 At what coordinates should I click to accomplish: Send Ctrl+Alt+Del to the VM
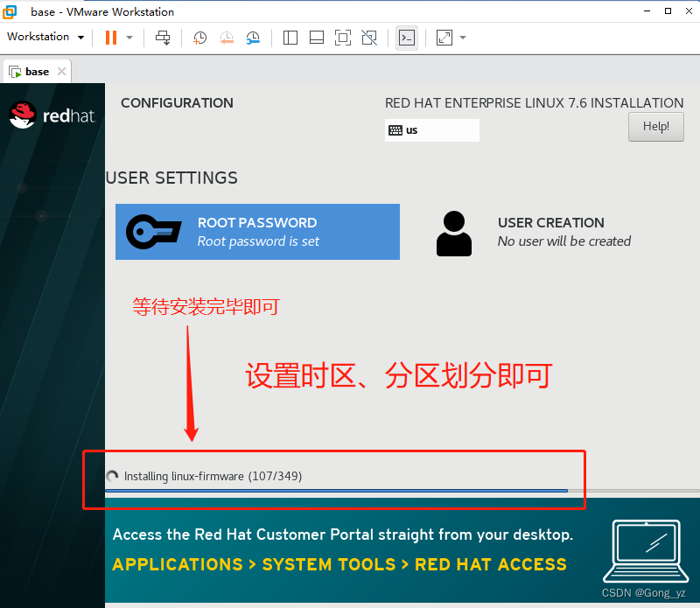163,38
